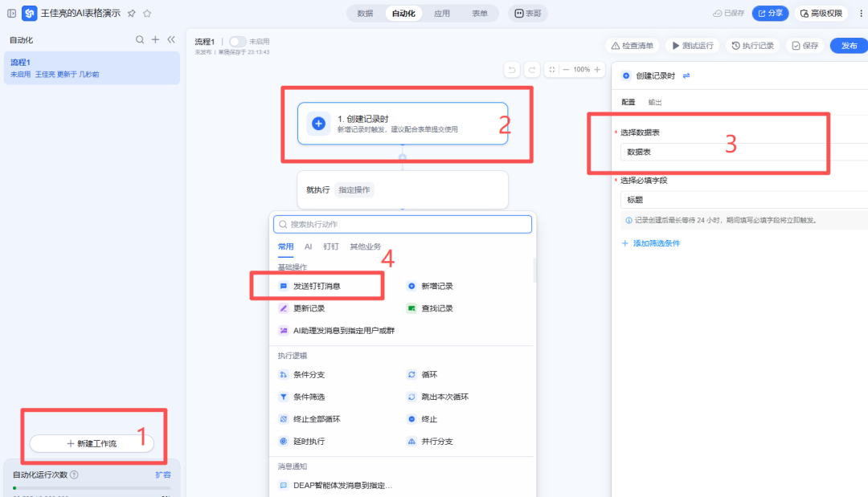Click the 终止 stop icon
The image size is (868, 497).
[411, 419]
